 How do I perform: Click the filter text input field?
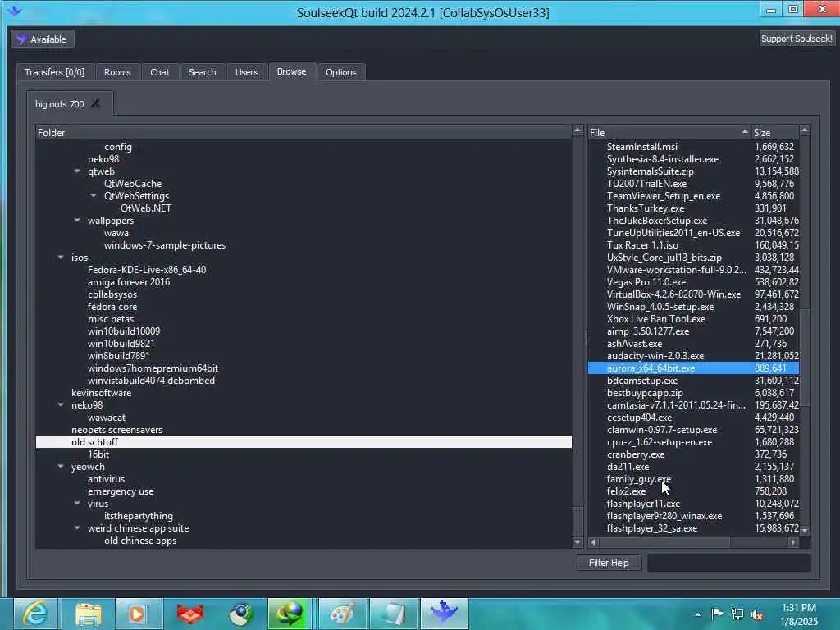tap(728, 563)
